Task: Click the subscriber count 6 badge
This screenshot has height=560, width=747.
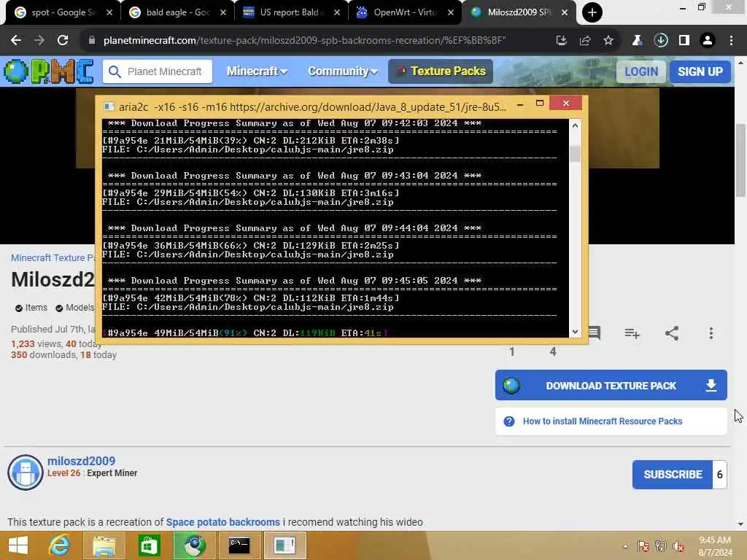Action: tap(720, 475)
